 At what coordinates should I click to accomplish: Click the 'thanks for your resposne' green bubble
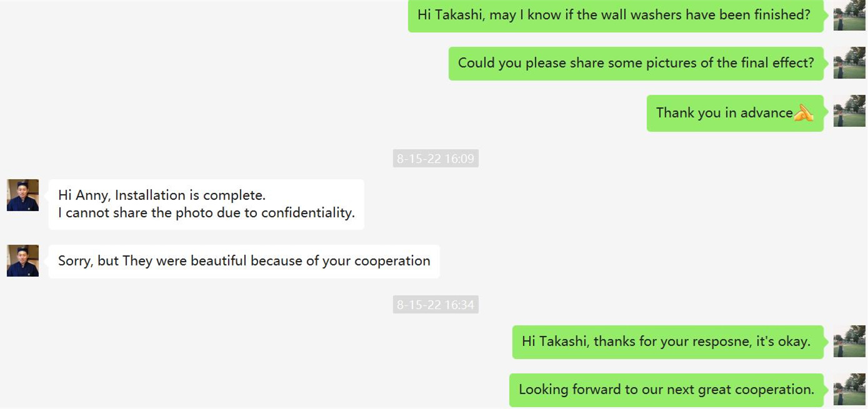point(667,341)
